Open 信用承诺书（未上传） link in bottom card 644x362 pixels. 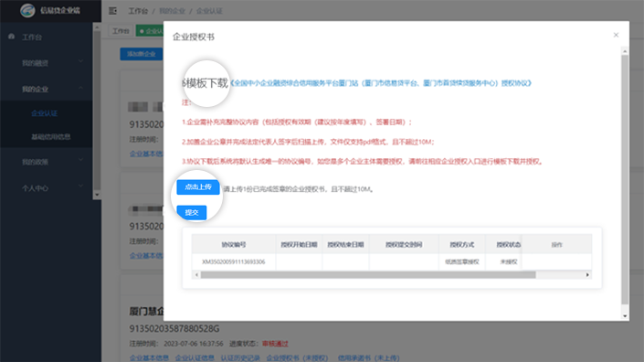(368, 358)
